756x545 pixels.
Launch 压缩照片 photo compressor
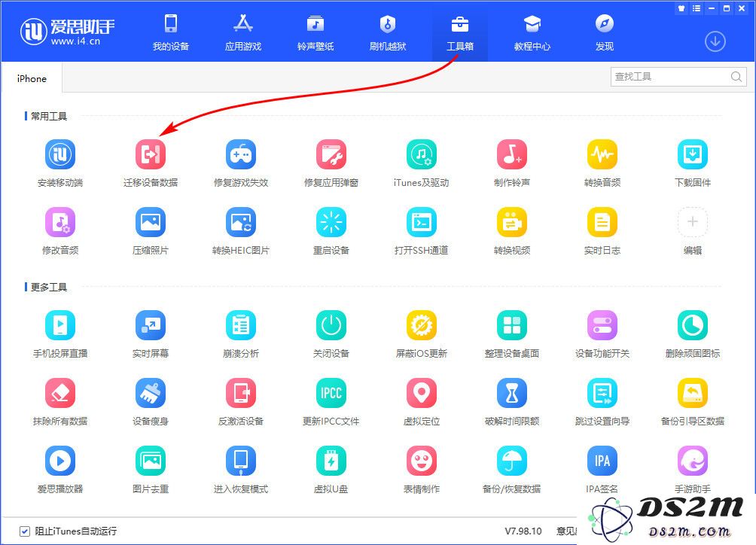click(x=151, y=222)
